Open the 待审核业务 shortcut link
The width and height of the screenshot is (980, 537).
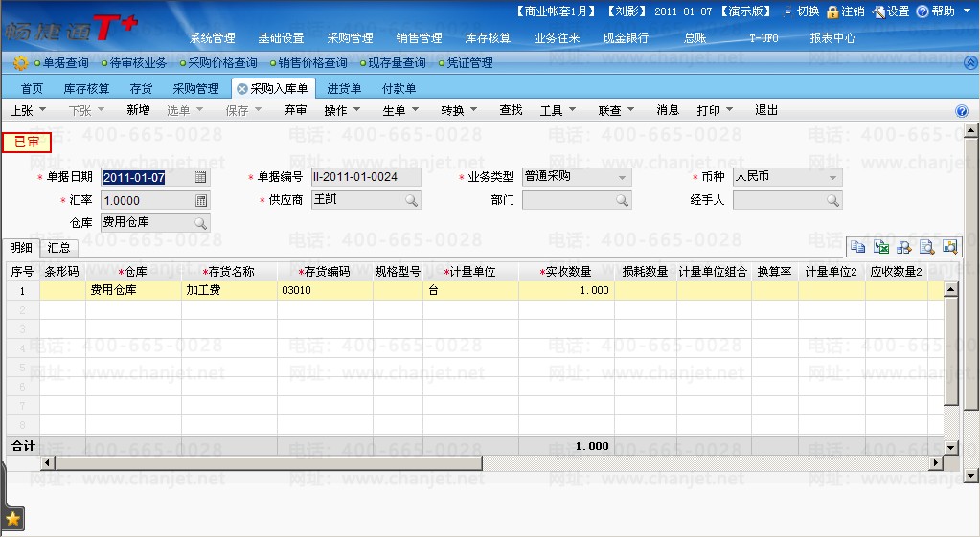tap(138, 63)
